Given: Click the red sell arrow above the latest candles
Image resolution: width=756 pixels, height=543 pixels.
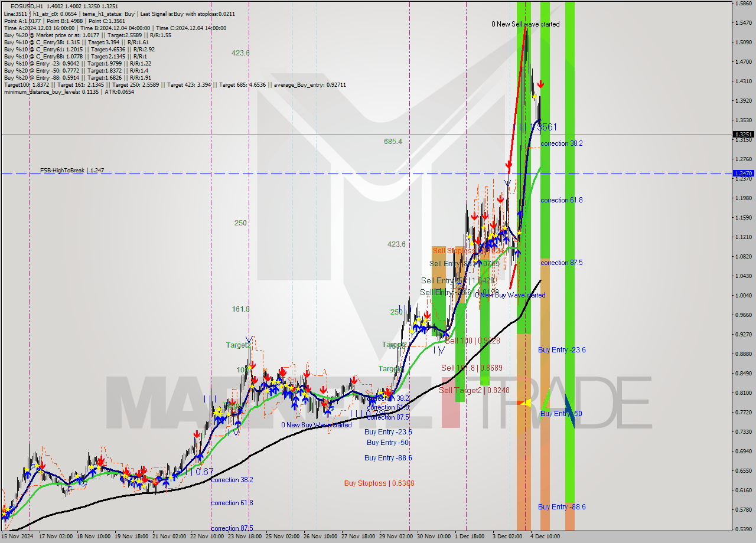Looking at the screenshot, I should [540, 84].
